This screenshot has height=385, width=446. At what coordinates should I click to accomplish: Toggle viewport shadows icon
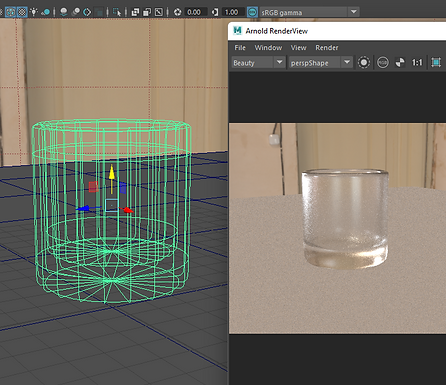point(45,12)
